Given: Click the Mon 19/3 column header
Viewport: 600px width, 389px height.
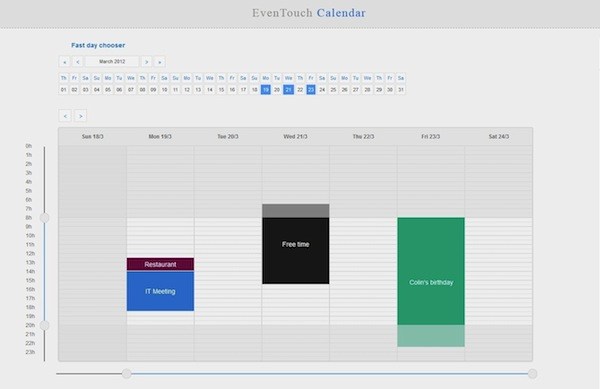Looking at the screenshot, I should click(160, 137).
